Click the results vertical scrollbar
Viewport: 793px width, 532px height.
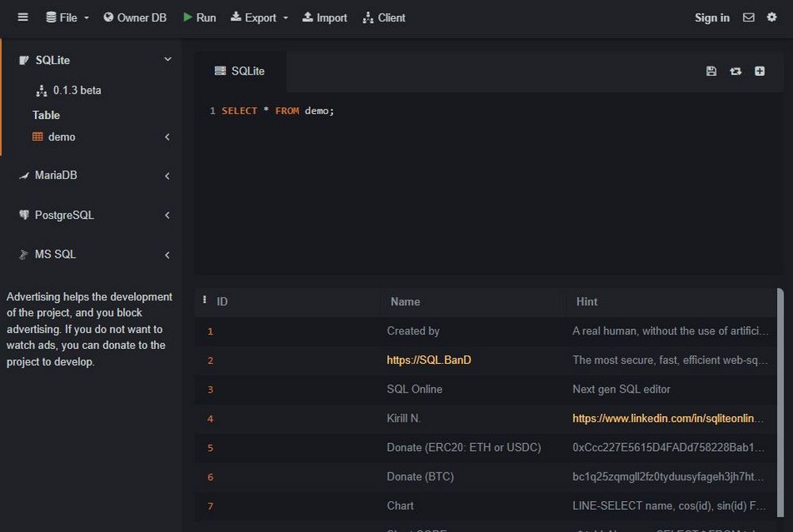pyautogui.click(x=780, y=403)
